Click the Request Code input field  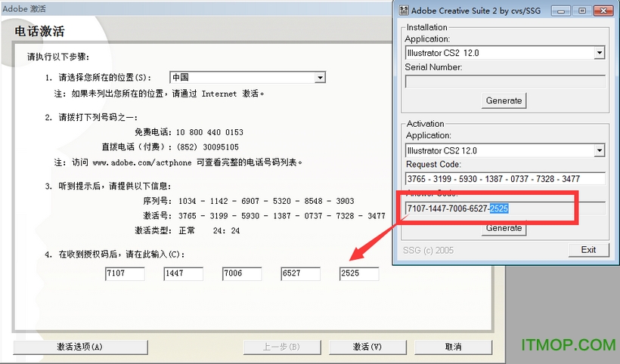(505, 179)
